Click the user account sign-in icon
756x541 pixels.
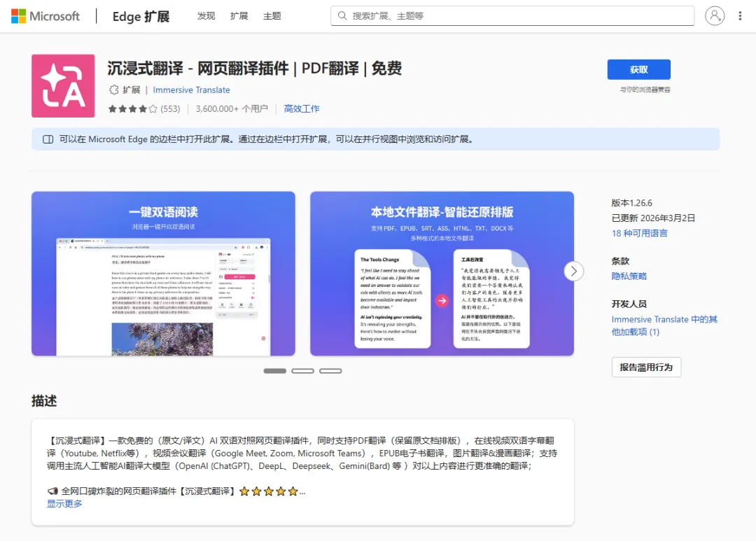(x=715, y=16)
